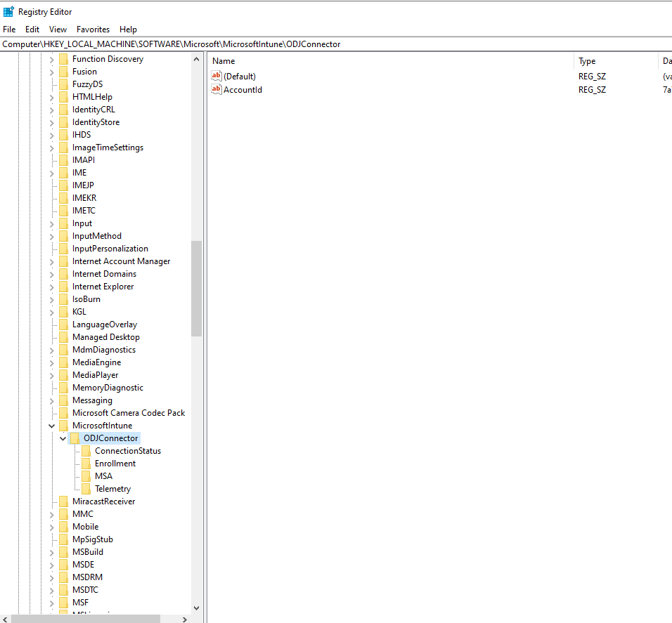Select the ConnectionStatus key
The height and width of the screenshot is (623, 672).
point(128,451)
